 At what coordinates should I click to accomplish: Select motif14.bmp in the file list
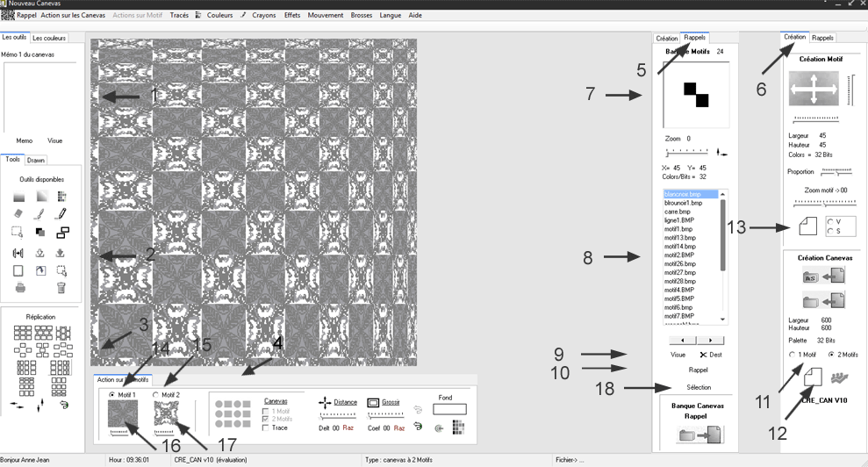tap(680, 247)
